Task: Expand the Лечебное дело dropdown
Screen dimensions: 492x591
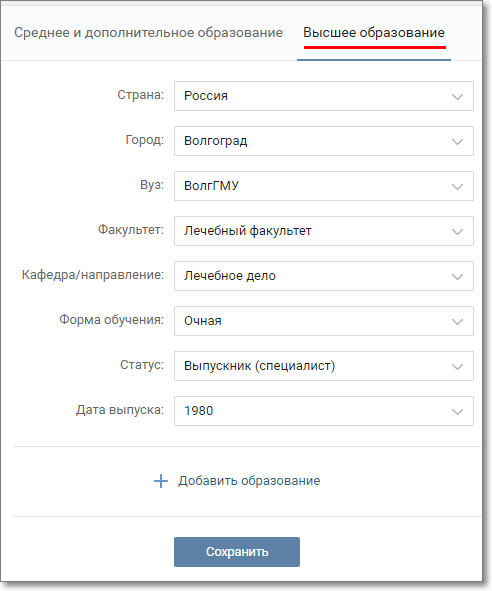Action: (x=323, y=276)
